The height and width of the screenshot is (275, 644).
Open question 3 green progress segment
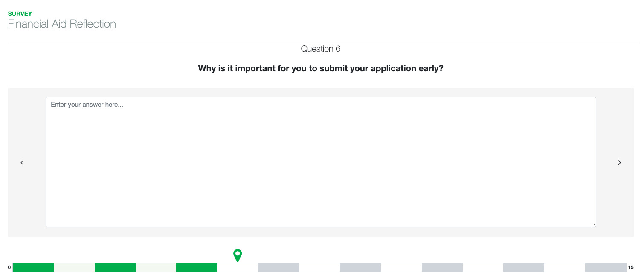115,268
